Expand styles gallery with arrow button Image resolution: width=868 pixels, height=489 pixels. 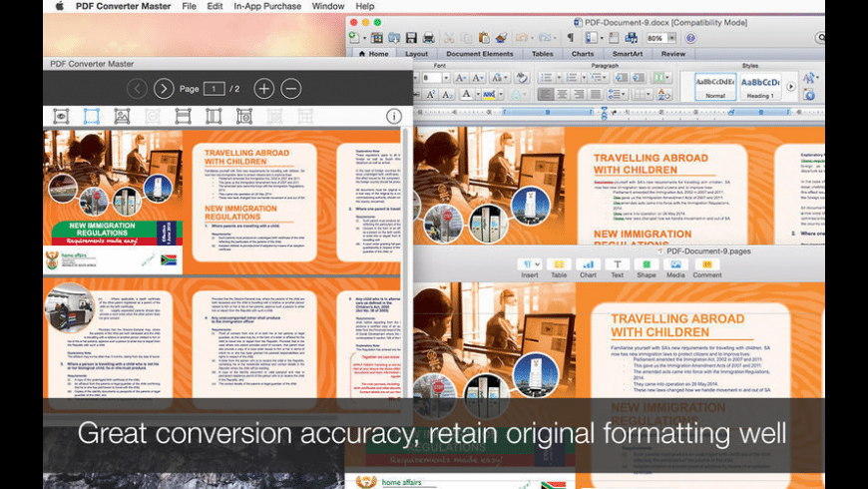(x=790, y=87)
